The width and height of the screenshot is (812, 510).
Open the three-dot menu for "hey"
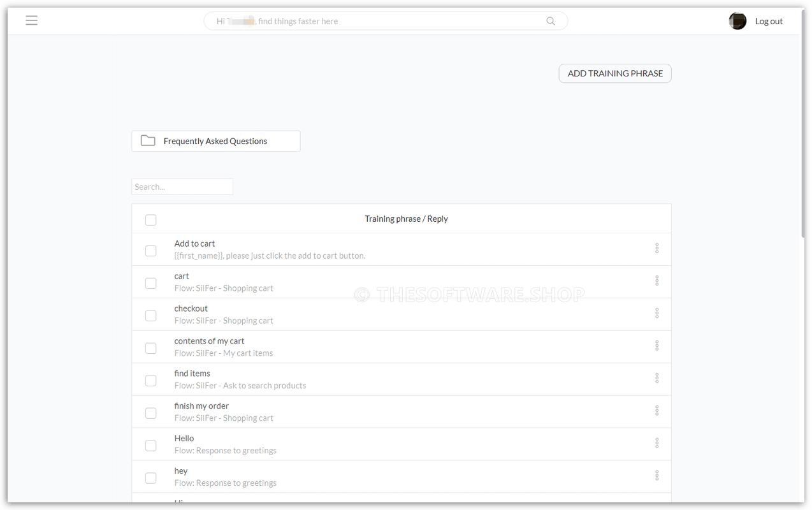(x=657, y=475)
